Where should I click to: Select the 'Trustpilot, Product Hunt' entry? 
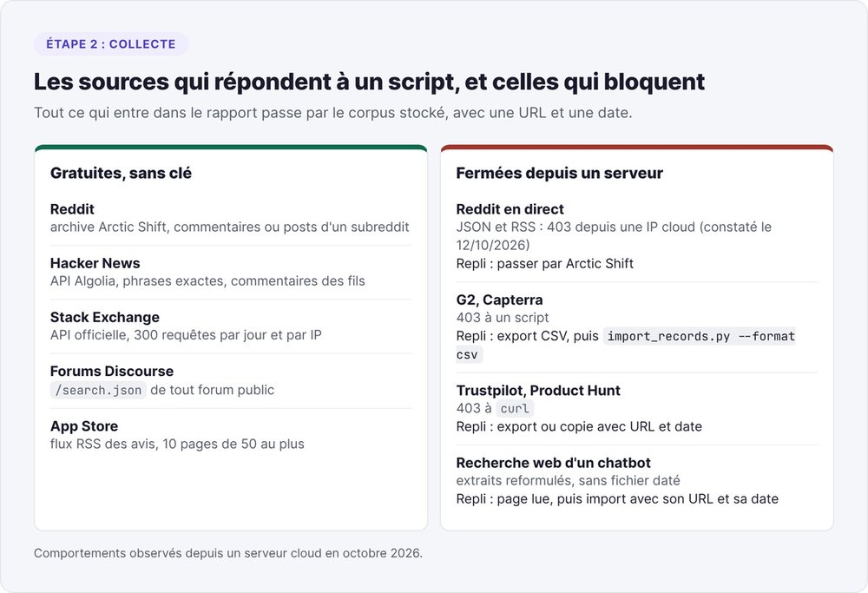click(538, 391)
